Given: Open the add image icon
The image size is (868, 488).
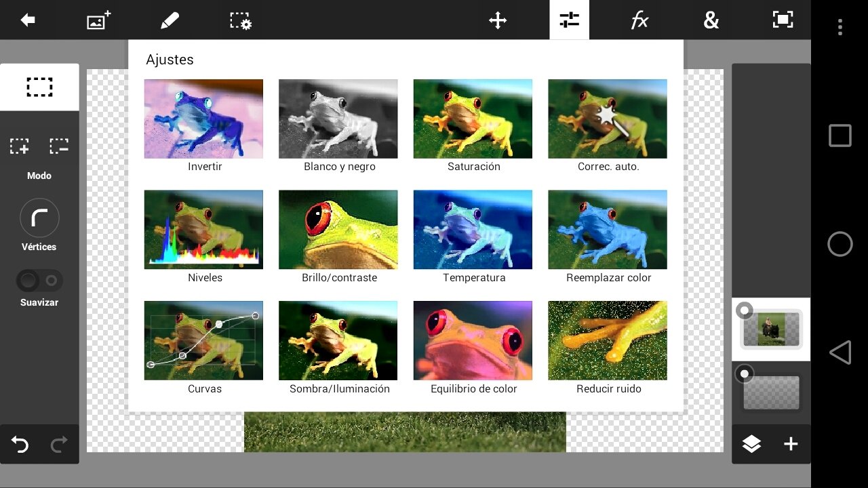Looking at the screenshot, I should coord(99,20).
